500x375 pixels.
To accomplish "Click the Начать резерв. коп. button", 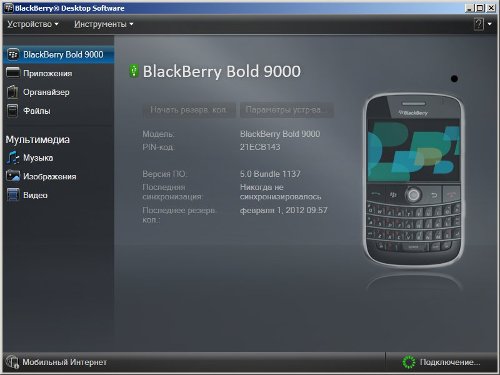I will pos(189,110).
